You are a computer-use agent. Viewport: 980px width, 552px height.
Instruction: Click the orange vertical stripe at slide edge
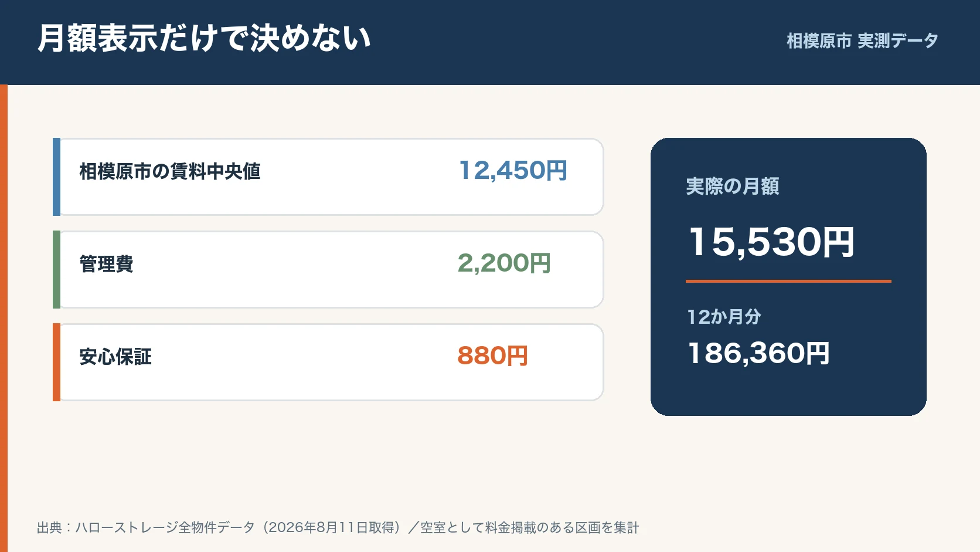pyautogui.click(x=4, y=319)
